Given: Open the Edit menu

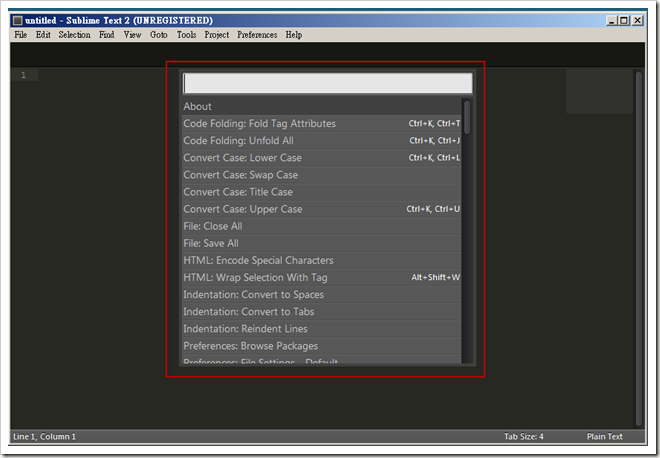Looking at the screenshot, I should pos(43,35).
